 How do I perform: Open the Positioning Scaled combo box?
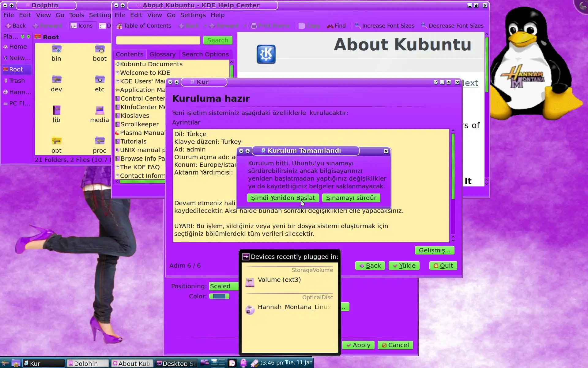[224, 286]
